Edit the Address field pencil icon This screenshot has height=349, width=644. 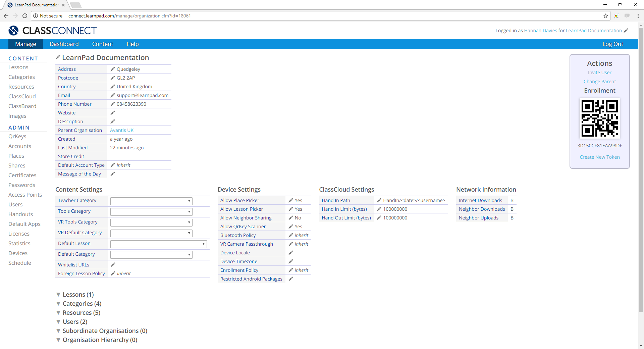point(113,69)
